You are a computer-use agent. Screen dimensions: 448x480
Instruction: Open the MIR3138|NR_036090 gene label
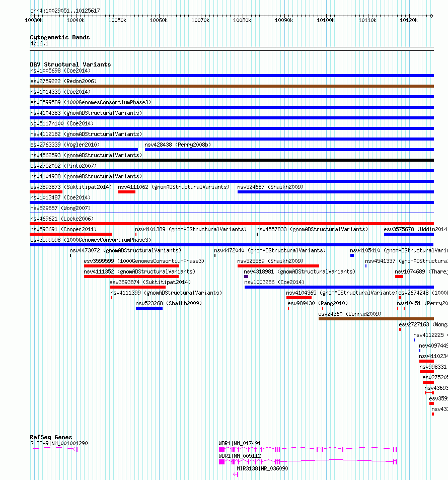pos(262,469)
